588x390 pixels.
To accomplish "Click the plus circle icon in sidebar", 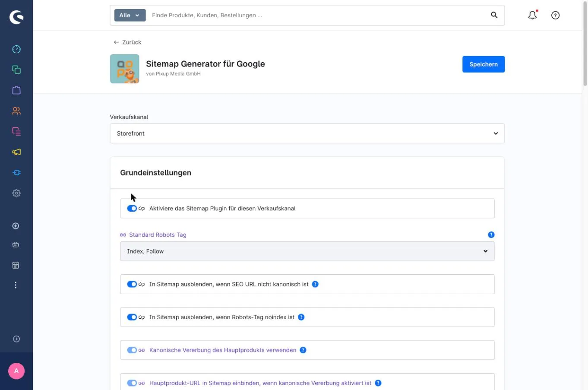I will 16,226.
